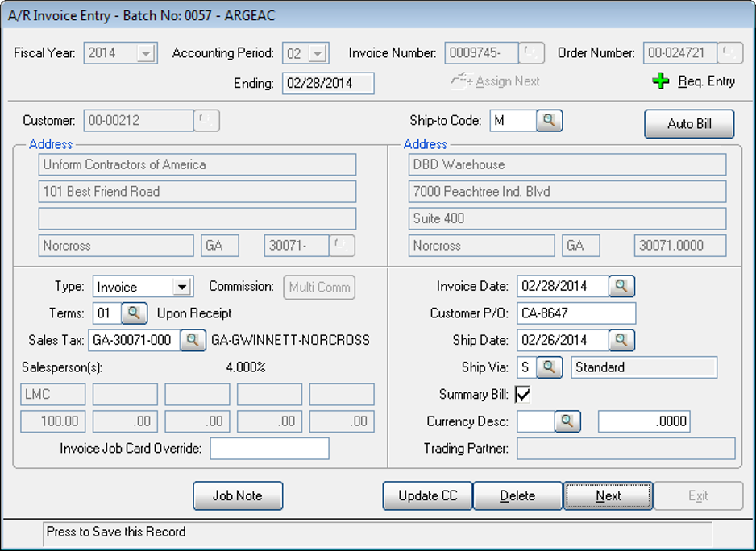Click the Job Note button
This screenshot has width=756, height=551.
pyautogui.click(x=238, y=495)
